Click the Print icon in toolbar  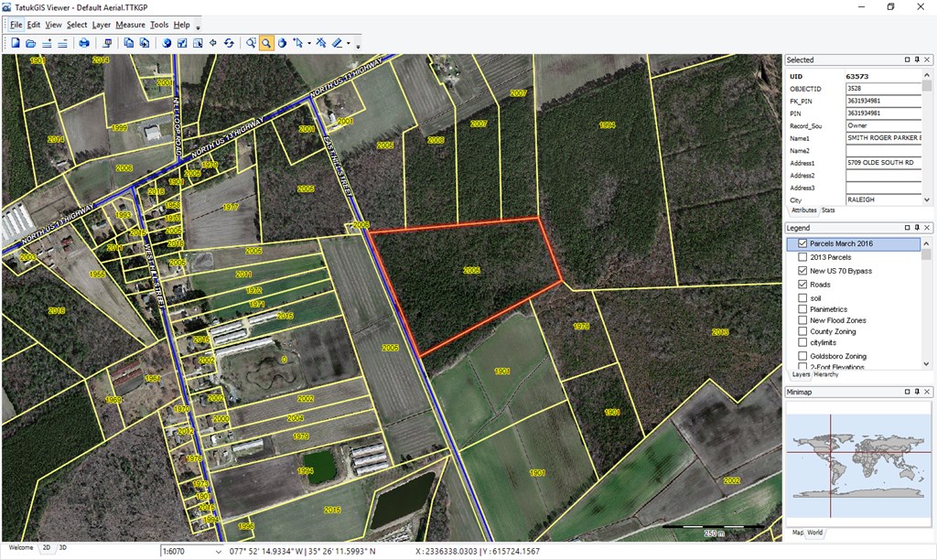tap(84, 43)
